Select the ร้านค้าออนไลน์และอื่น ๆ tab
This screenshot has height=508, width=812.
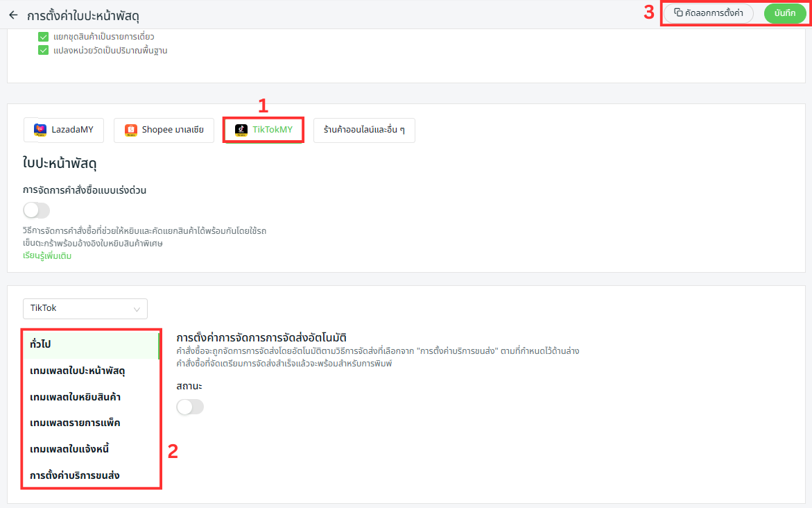[364, 130]
